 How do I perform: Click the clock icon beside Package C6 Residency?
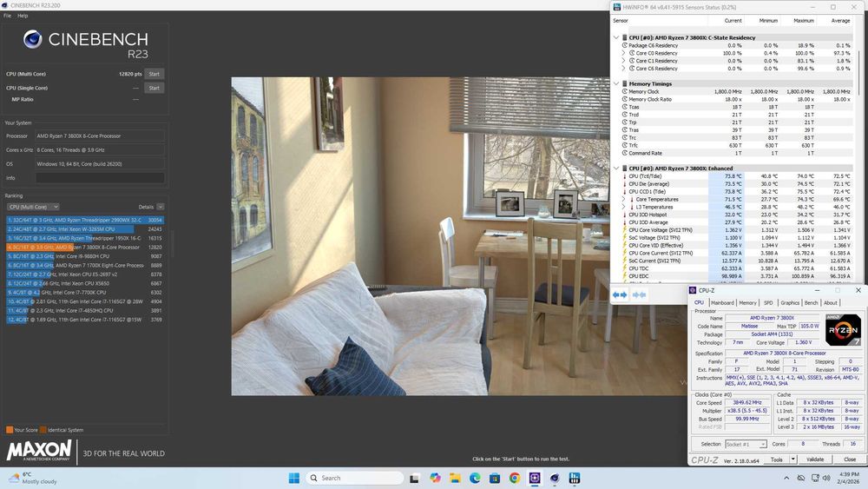(624, 45)
